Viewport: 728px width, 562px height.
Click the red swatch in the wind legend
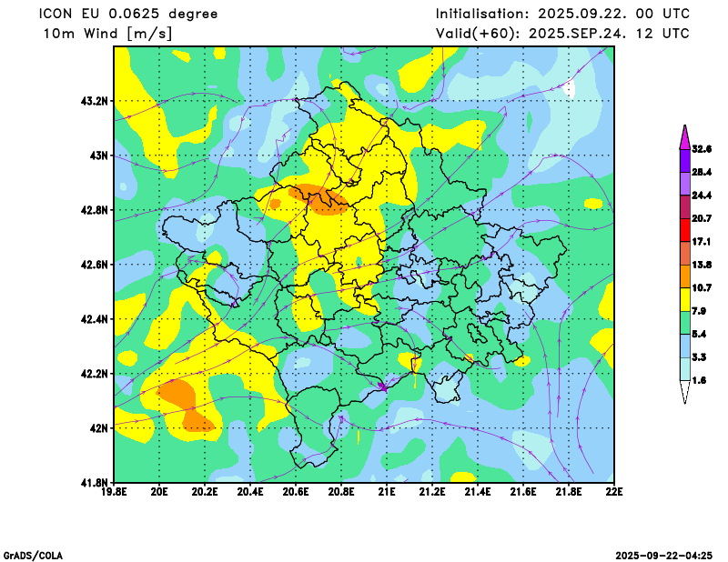684,230
